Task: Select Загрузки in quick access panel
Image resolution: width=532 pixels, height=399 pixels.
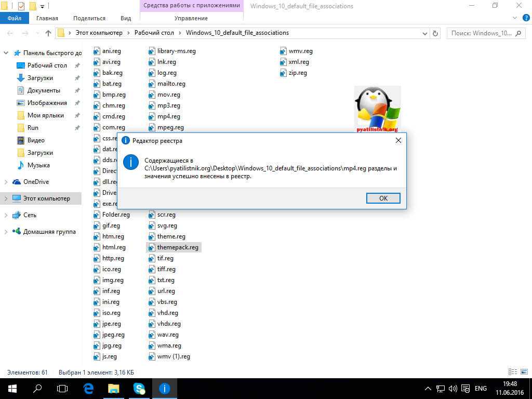Action: (x=39, y=78)
